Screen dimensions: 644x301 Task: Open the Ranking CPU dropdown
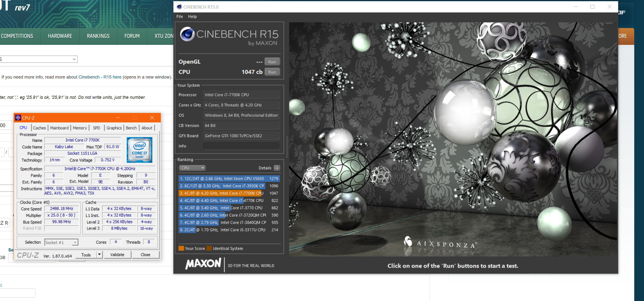tap(192, 168)
